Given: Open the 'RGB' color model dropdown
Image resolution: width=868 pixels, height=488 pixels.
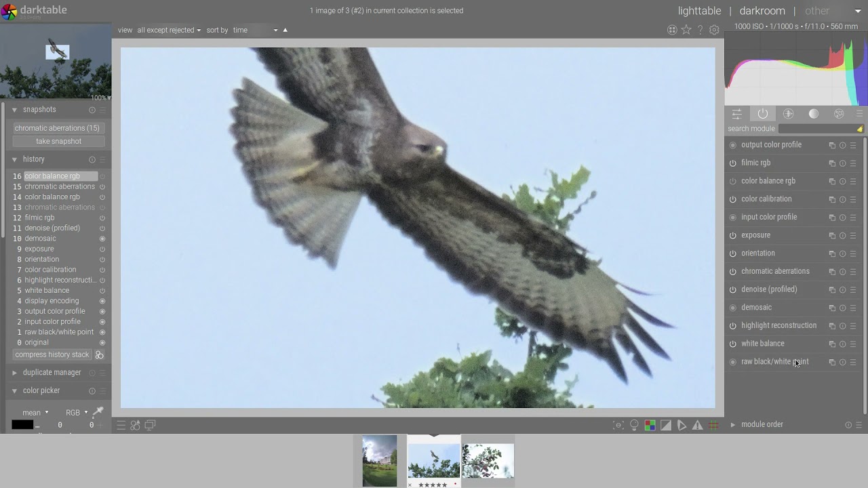Looking at the screenshot, I should coord(77,413).
